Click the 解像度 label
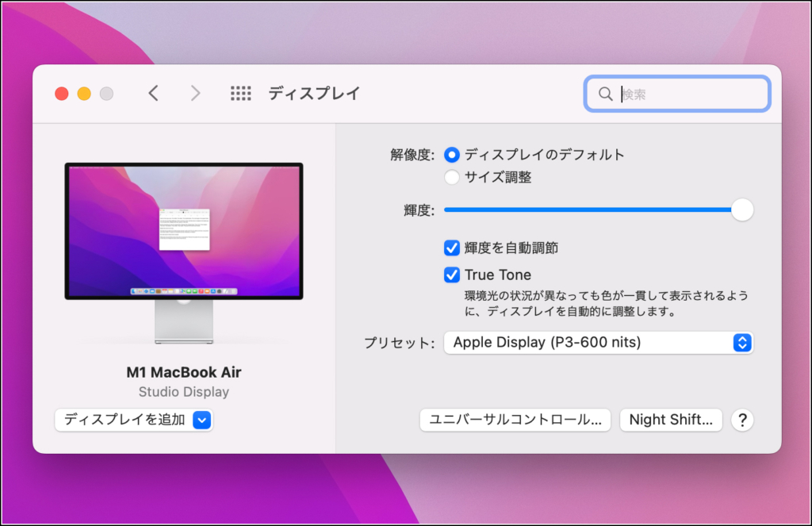 point(412,155)
